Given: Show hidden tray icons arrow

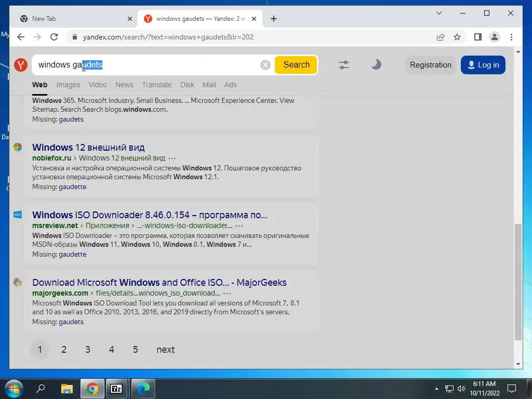Looking at the screenshot, I should click(436, 389).
